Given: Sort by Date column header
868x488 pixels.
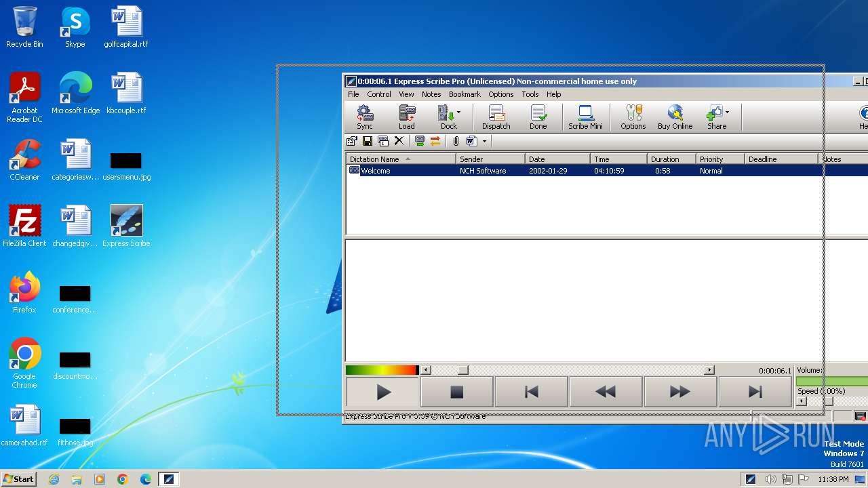Looking at the screenshot, I should [557, 159].
